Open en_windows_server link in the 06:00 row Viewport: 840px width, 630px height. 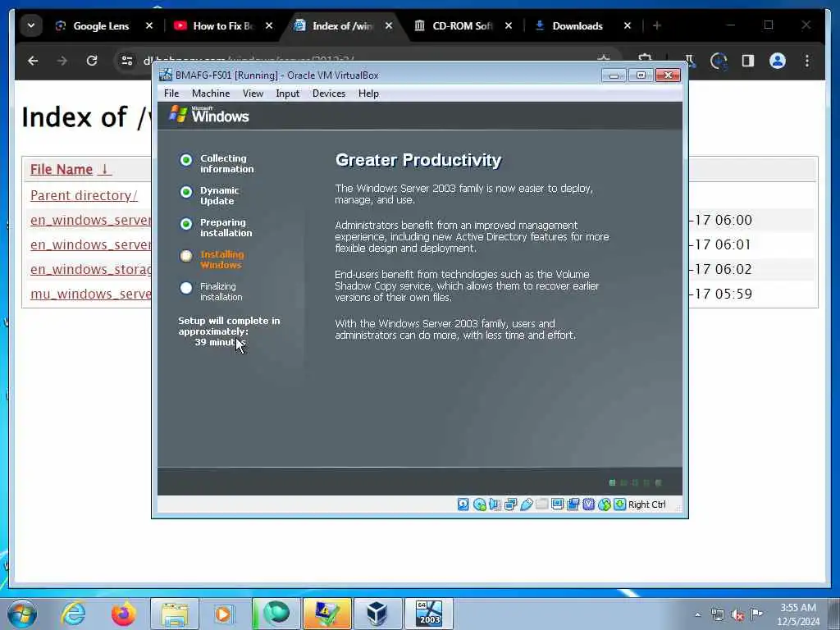[x=90, y=220]
